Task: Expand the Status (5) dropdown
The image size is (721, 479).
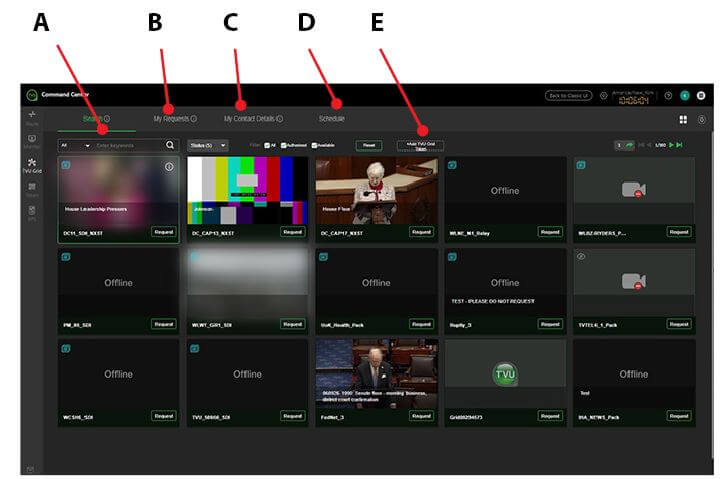Action: click(208, 146)
